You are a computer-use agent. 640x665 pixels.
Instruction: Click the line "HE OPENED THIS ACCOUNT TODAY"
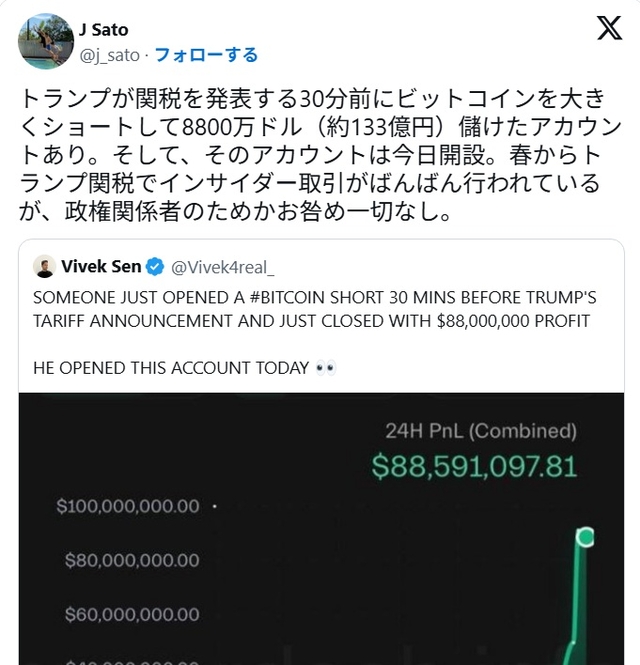point(171,367)
